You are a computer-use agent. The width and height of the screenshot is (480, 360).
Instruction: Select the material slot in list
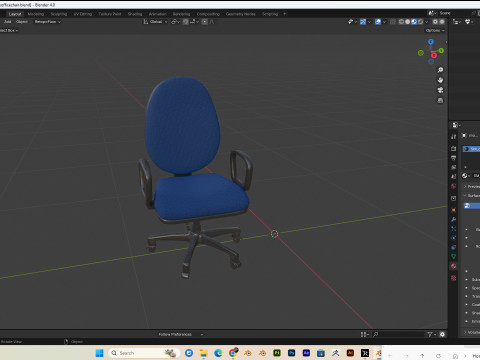471,149
